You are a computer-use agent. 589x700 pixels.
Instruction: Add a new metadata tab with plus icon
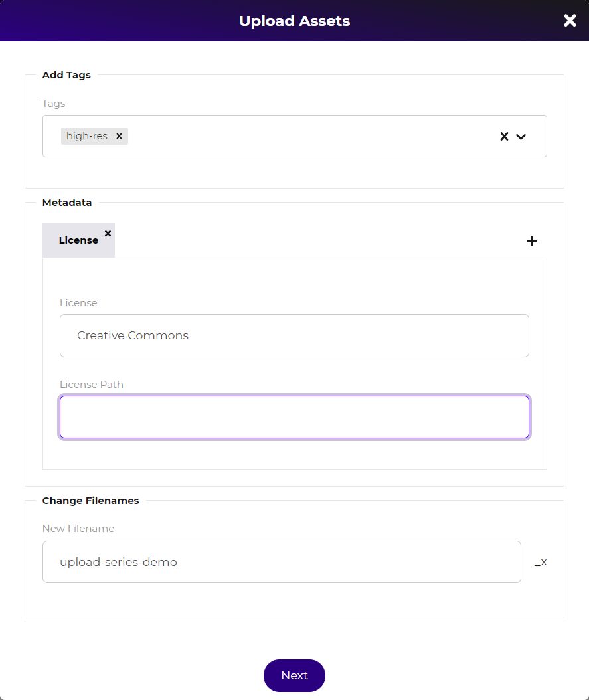point(531,242)
